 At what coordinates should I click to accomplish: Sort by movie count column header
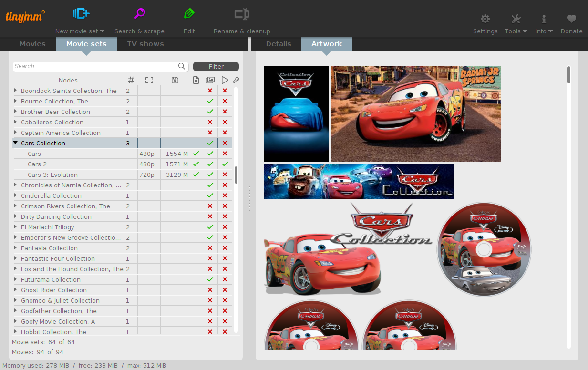131,80
